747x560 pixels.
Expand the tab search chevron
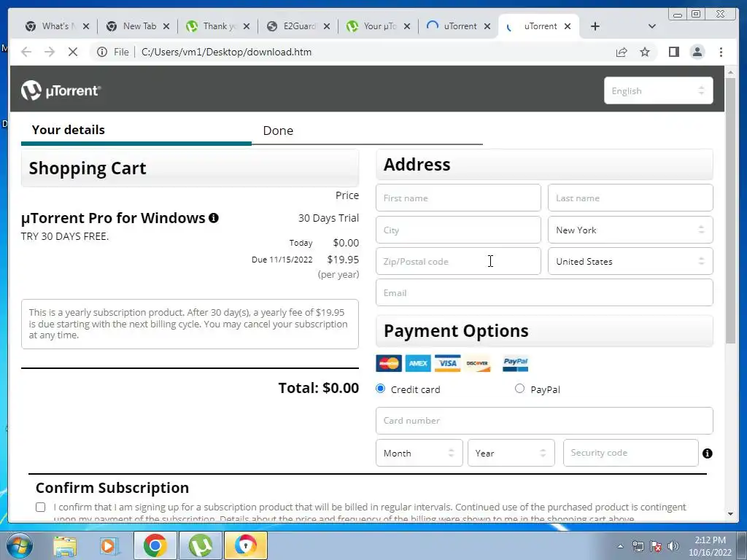point(652,26)
